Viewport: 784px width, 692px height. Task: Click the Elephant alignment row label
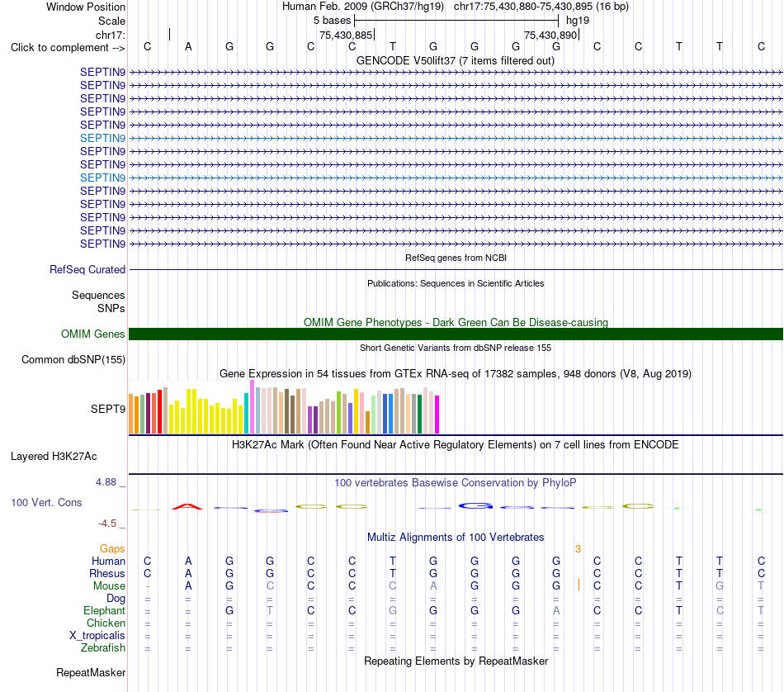pyautogui.click(x=104, y=611)
